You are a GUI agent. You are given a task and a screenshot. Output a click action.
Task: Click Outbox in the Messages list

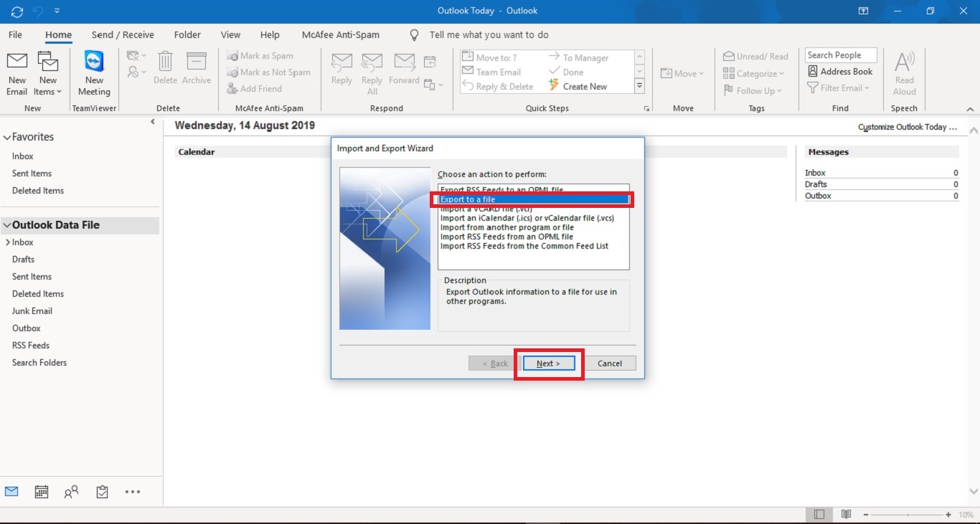[818, 196]
